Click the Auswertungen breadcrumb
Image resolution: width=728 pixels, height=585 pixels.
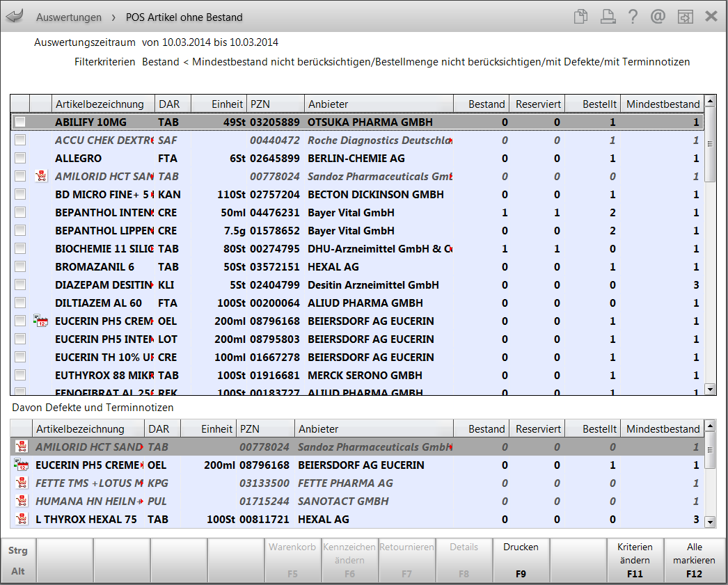[69, 17]
